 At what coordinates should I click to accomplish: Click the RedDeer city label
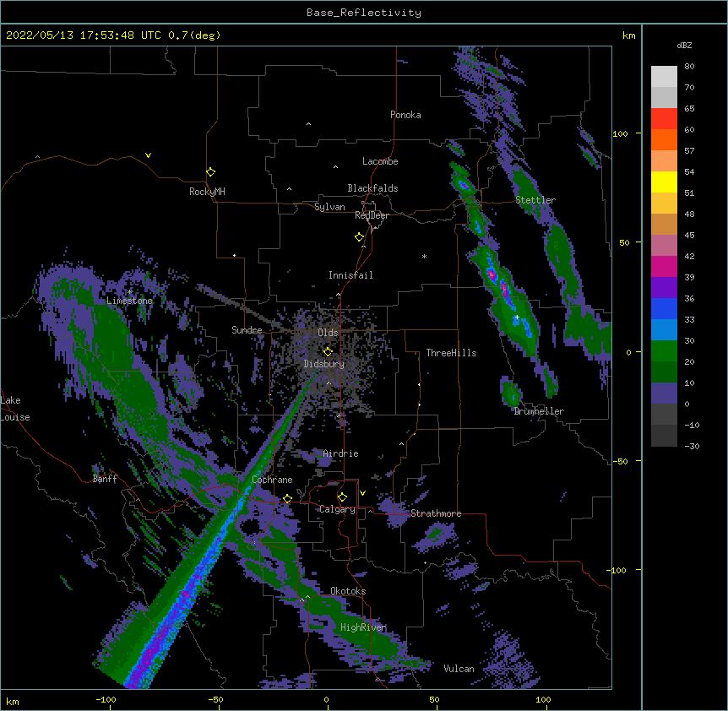click(372, 215)
